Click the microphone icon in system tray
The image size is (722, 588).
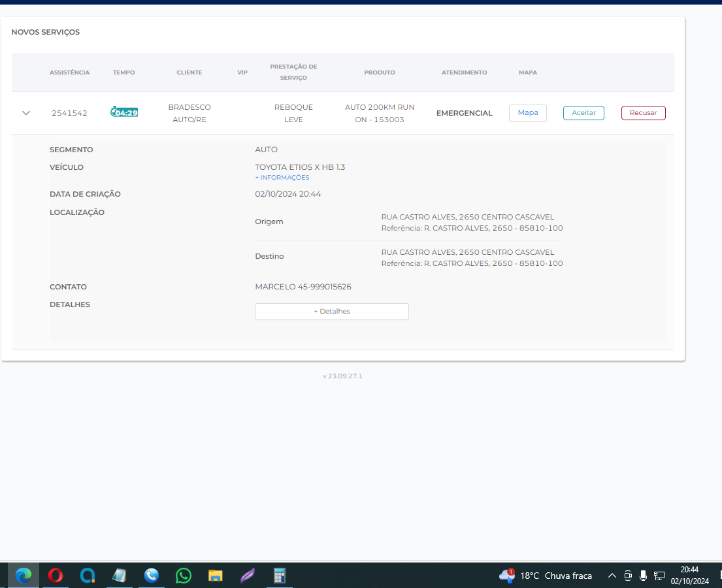pyautogui.click(x=643, y=576)
